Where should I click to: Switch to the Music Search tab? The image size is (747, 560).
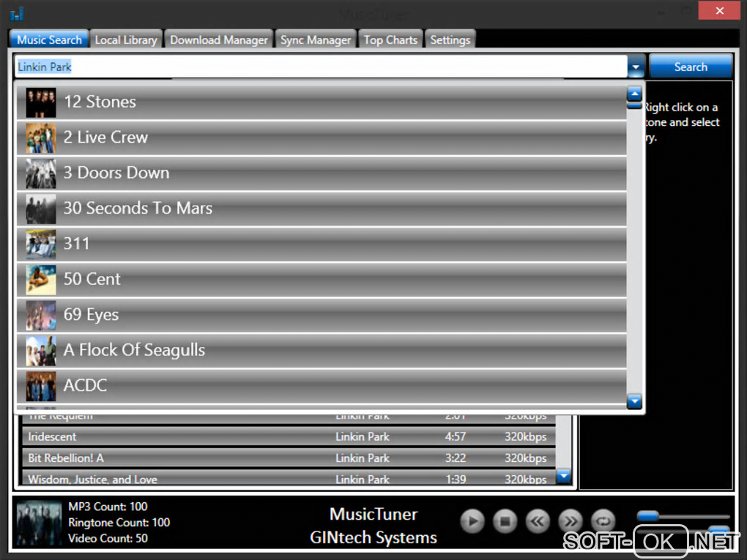[49, 40]
